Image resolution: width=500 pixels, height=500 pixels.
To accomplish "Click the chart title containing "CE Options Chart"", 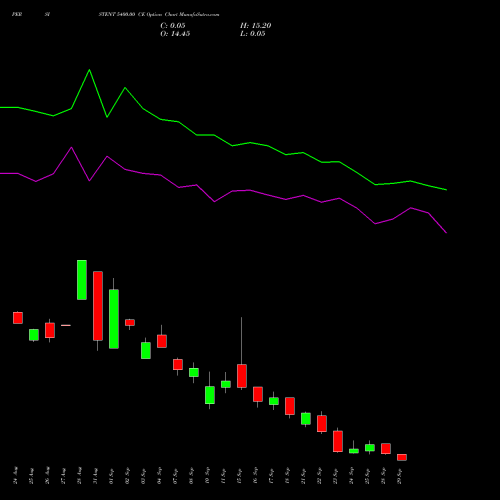I will tap(158, 15).
